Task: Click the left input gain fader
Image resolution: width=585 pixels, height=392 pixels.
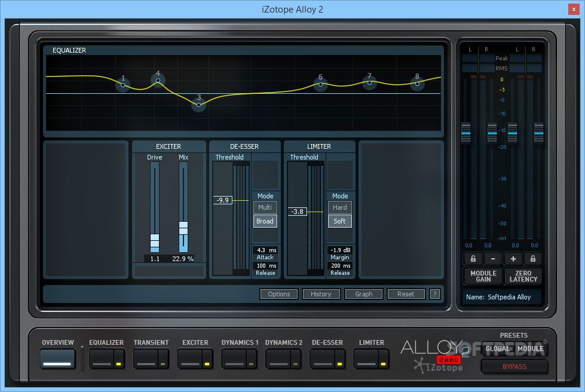Action: point(465,133)
